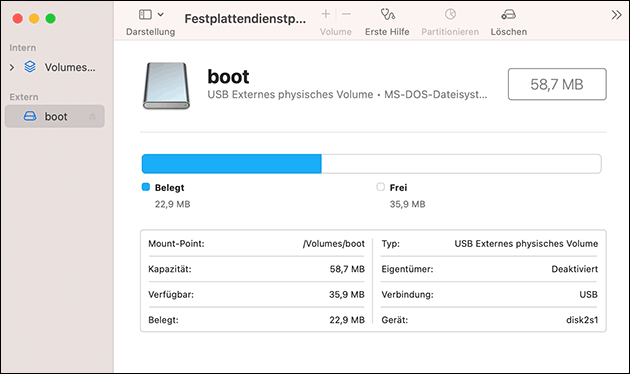Click the white Frei legend swatch

click(380, 187)
